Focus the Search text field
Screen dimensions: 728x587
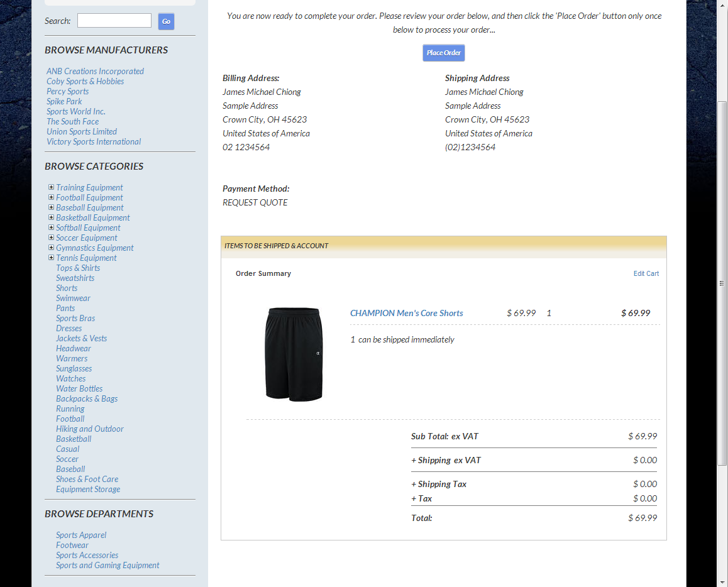click(x=114, y=21)
